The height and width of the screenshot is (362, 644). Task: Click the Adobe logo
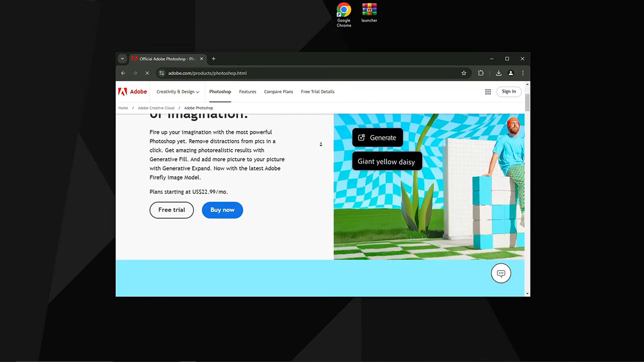[132, 92]
